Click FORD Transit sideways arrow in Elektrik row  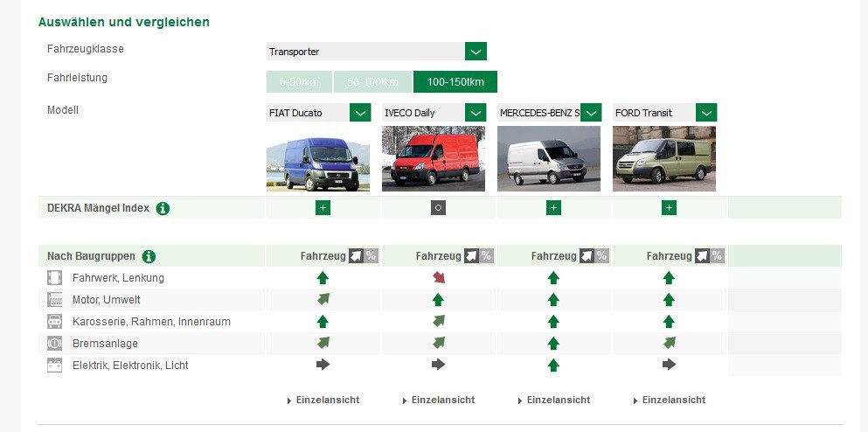tap(670, 365)
